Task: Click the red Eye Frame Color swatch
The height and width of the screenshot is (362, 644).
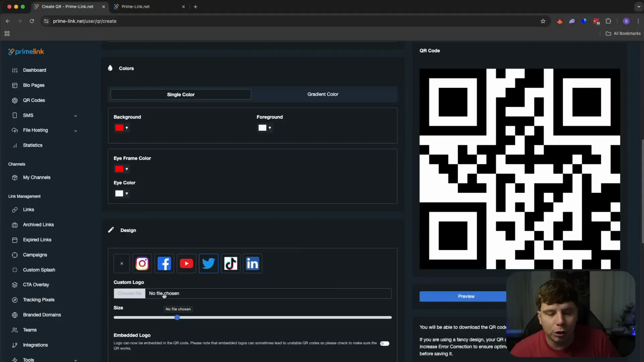Action: coord(119,169)
